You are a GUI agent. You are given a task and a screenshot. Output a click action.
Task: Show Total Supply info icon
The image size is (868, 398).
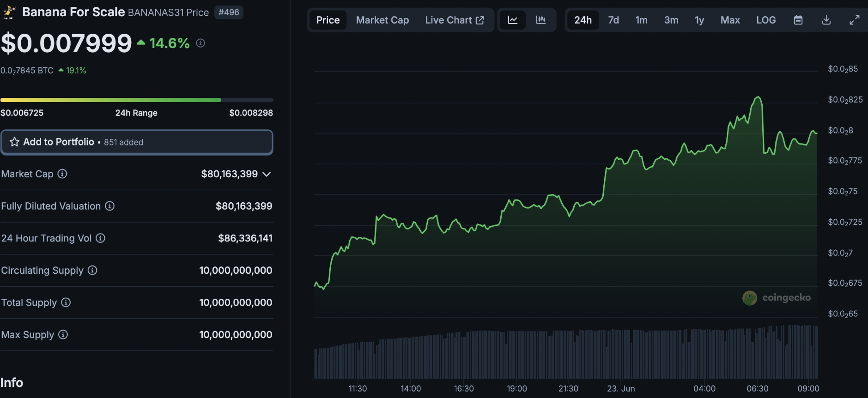pyautogui.click(x=66, y=302)
